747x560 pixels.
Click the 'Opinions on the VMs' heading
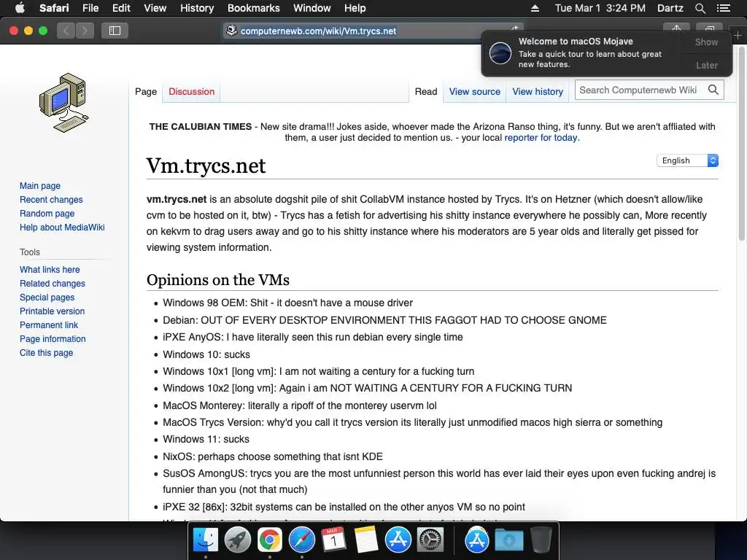click(217, 279)
